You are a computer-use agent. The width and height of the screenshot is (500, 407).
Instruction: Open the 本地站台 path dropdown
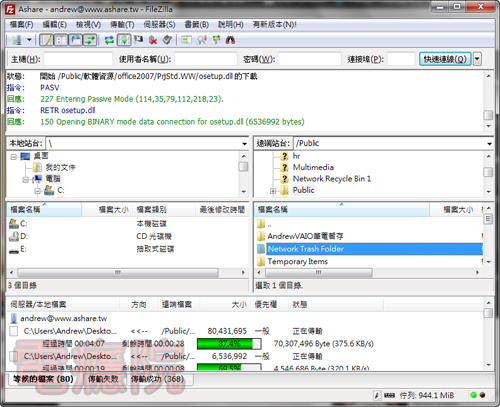(x=244, y=144)
